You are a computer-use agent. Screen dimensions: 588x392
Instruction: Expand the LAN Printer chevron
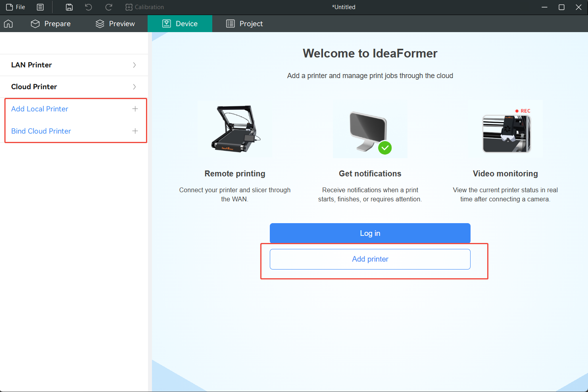coord(135,65)
